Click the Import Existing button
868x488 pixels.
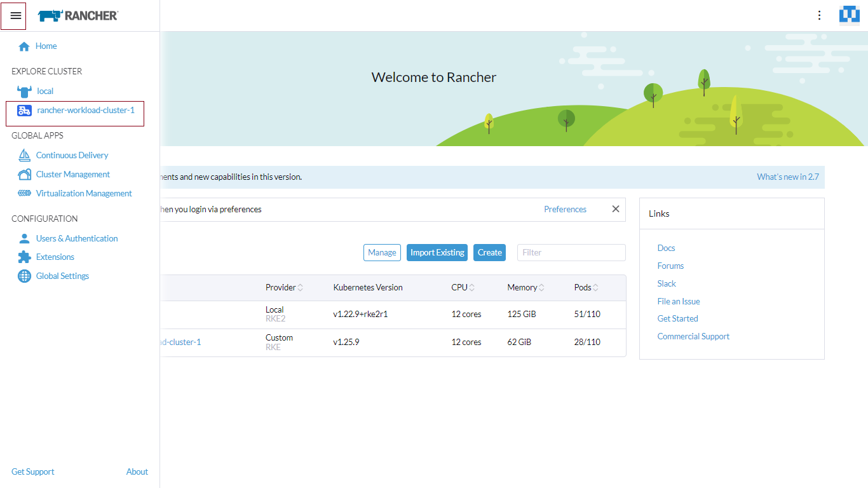[437, 252]
